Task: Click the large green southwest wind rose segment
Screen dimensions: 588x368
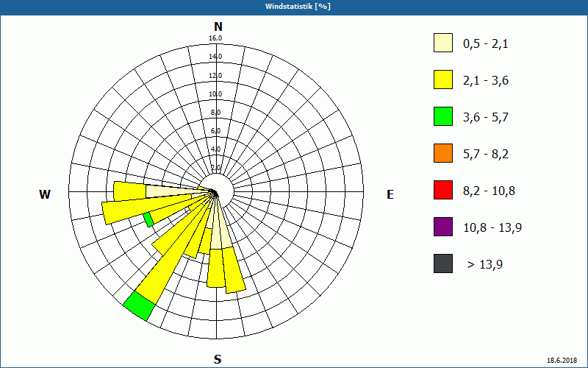Action: coord(139,306)
